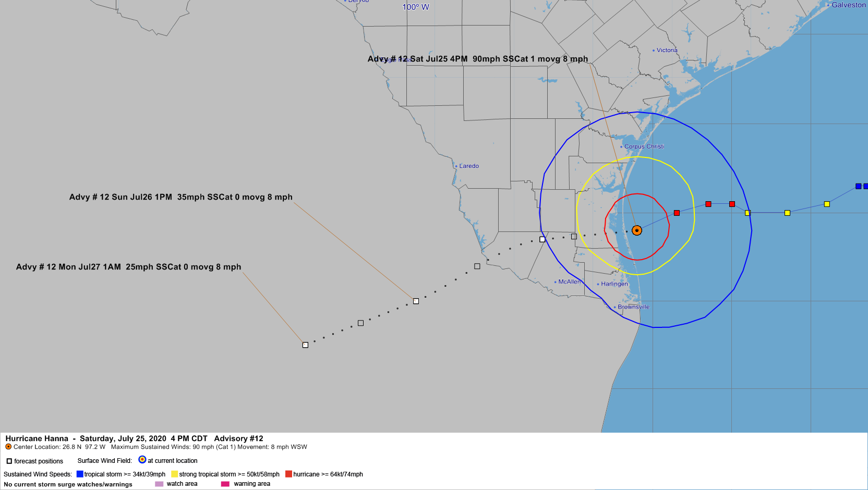The image size is (868, 490).
Task: Click the Surface Wind Field legend heading
Action: point(105,461)
